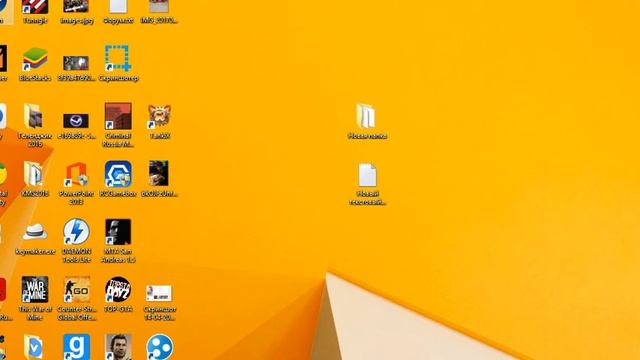Screen dimensions: 640x360
Task: Launch blue circle with white dots shortcut
Action: 160,347
